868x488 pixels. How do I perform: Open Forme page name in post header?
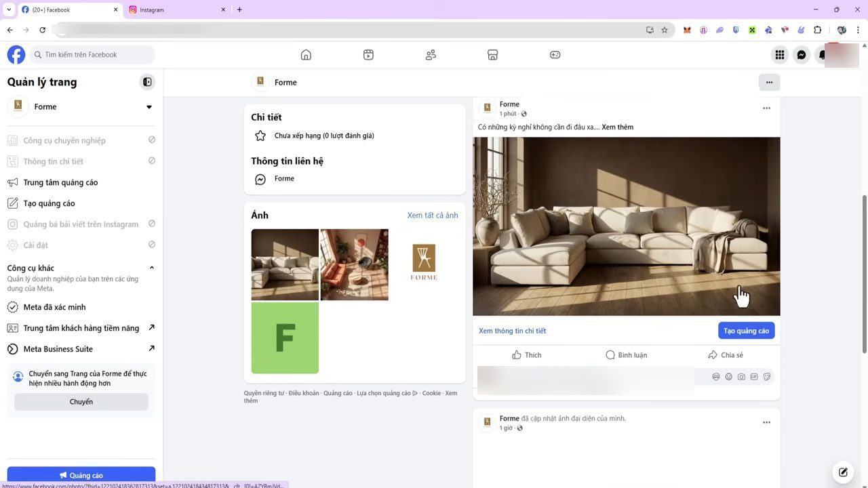(509, 104)
